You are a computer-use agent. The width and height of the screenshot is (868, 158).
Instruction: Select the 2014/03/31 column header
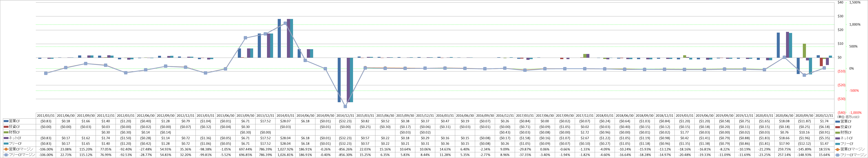[x=285, y=116]
